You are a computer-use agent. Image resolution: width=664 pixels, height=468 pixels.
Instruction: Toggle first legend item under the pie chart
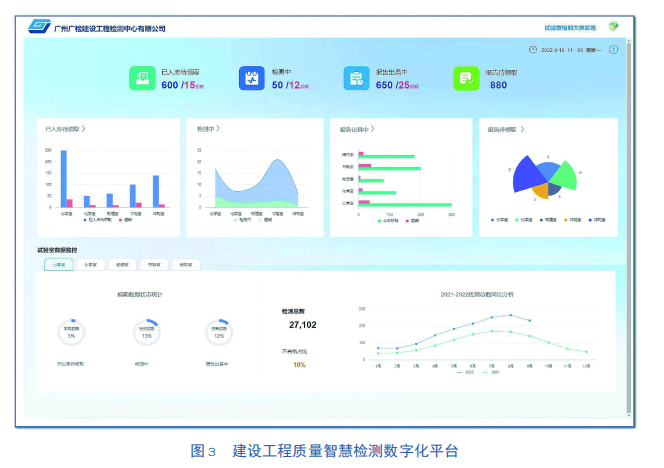coord(497,219)
